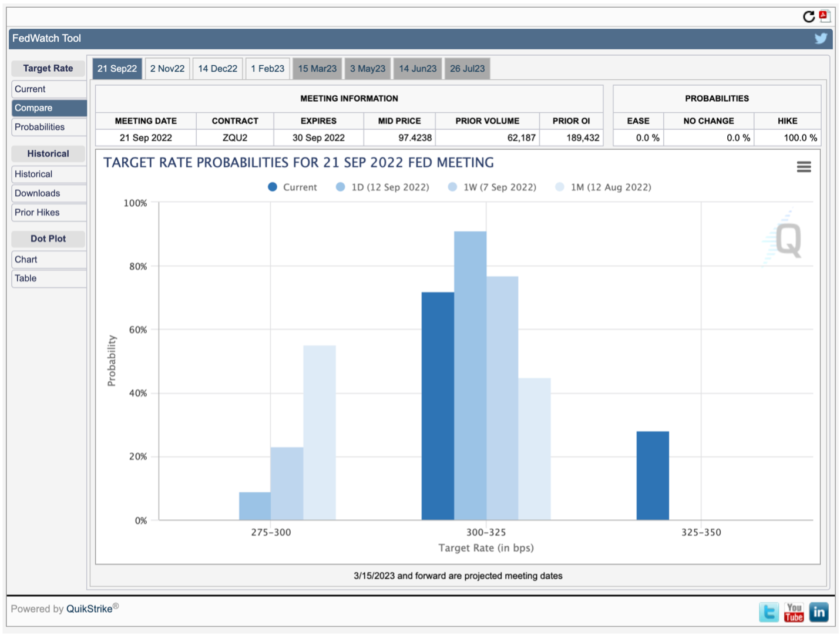840x635 pixels.
Task: Click the chart title text
Action: 299,163
